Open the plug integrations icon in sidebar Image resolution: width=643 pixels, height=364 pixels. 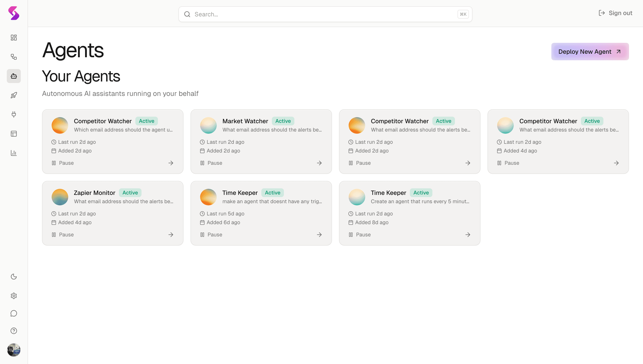click(x=14, y=114)
